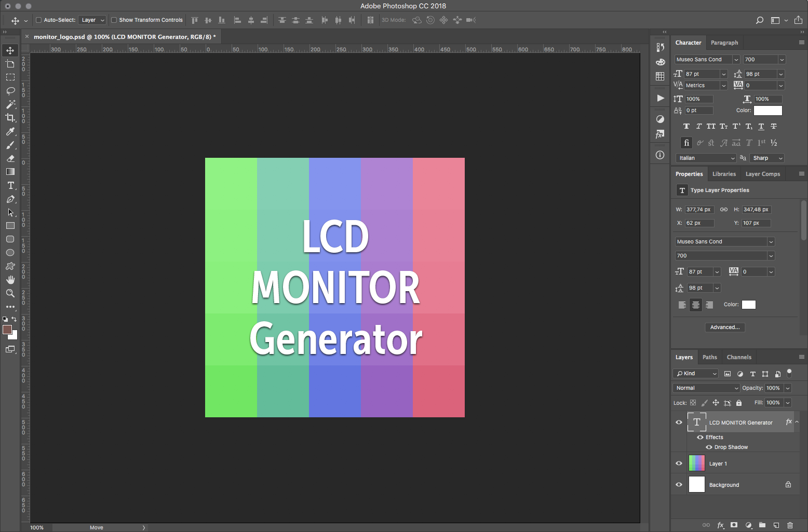
Task: Expand the Italian language dropdown
Action: (x=706, y=158)
